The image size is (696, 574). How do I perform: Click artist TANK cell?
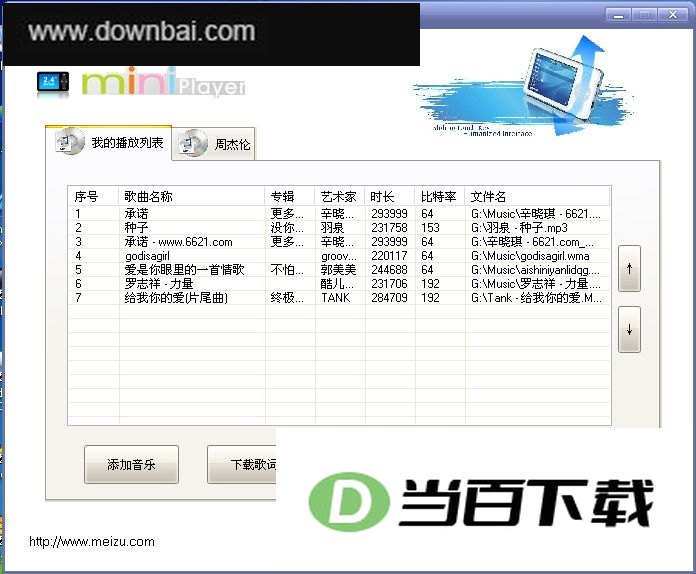click(336, 297)
